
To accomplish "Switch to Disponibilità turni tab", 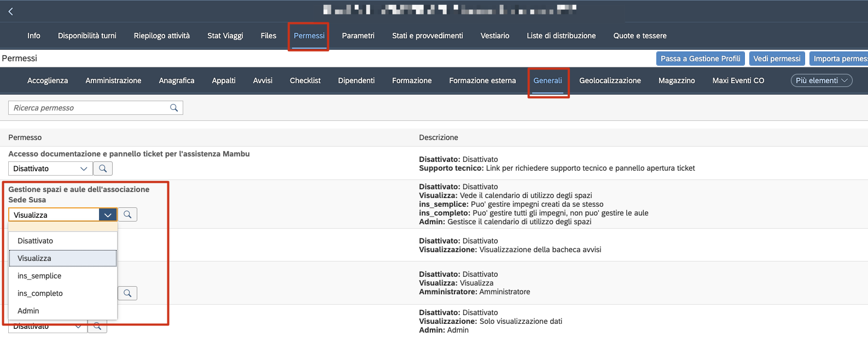I will point(87,36).
